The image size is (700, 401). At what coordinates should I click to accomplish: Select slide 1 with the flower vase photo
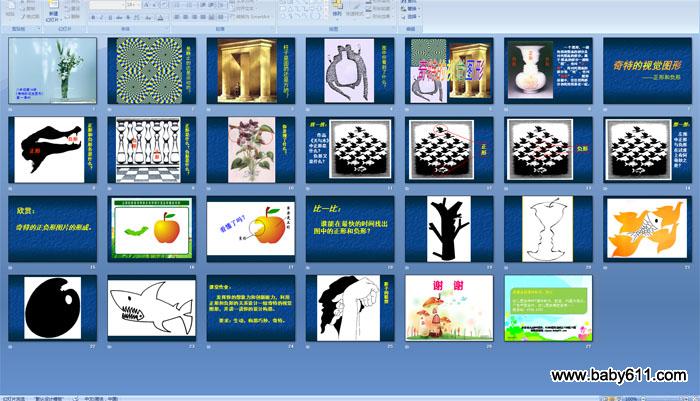52,71
